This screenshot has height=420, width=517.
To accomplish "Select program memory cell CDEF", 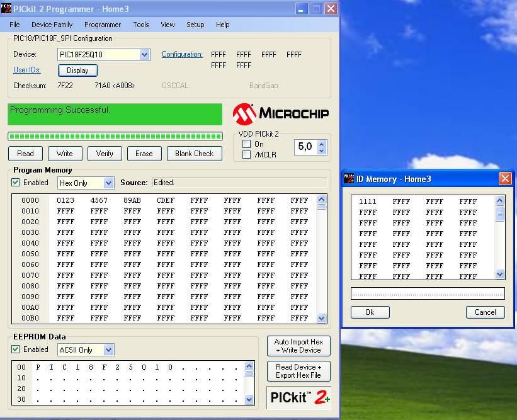I will point(166,200).
